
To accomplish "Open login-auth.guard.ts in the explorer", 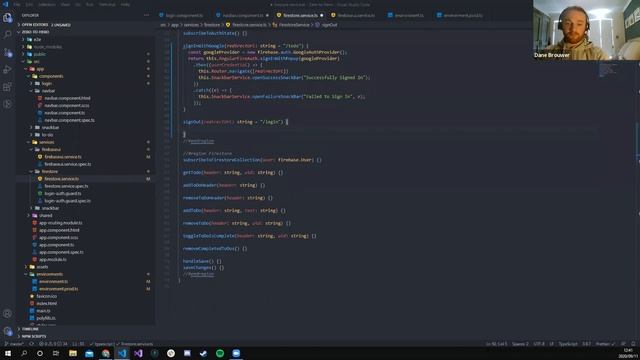I will point(62,193).
